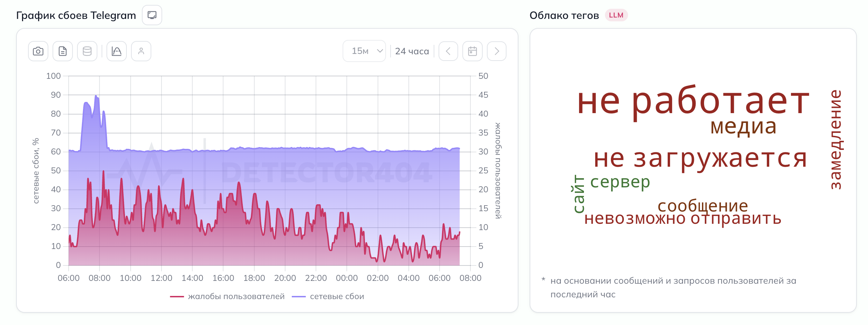Go to previous time period arrow
Viewport: 868px width, 325px height.
pos(448,51)
